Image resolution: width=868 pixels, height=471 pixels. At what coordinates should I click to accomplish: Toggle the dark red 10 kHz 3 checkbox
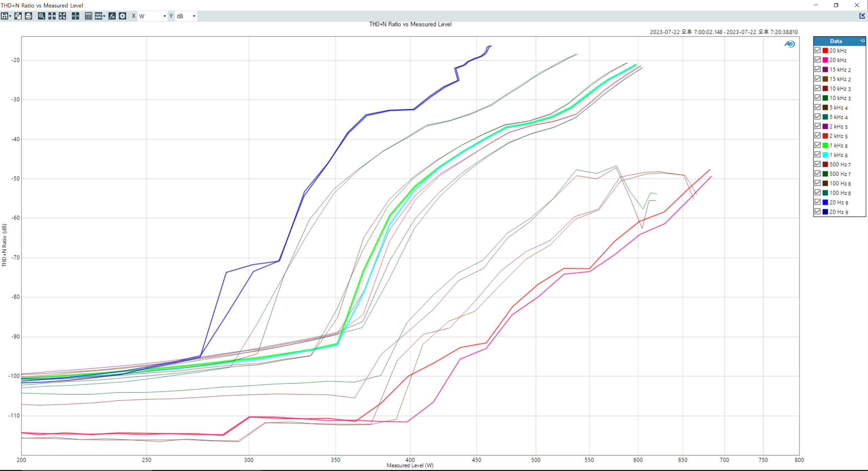point(818,88)
